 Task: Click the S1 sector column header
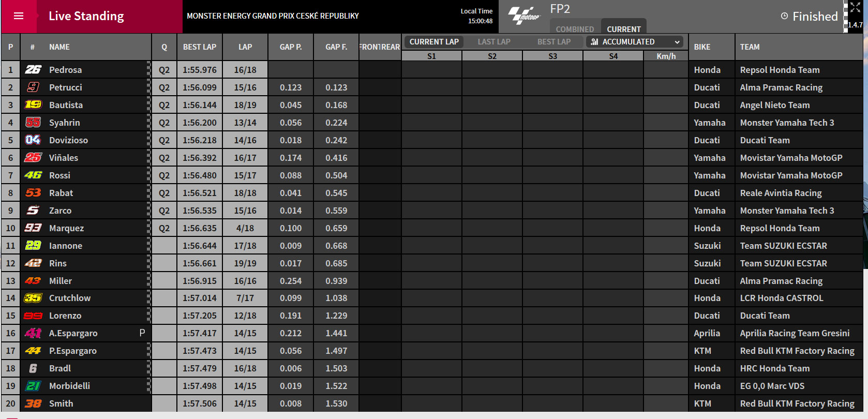[x=431, y=56]
